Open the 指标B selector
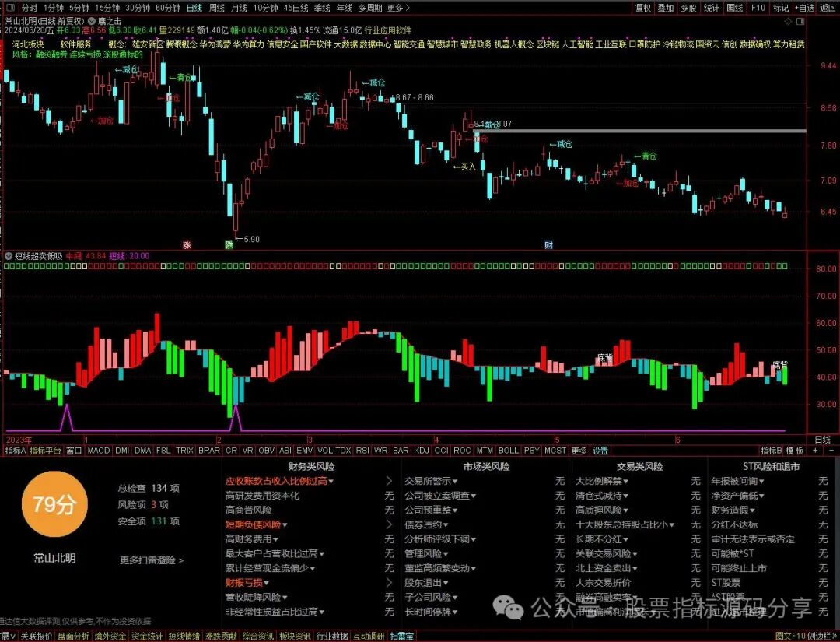This screenshot has width=840, height=642. click(x=771, y=451)
